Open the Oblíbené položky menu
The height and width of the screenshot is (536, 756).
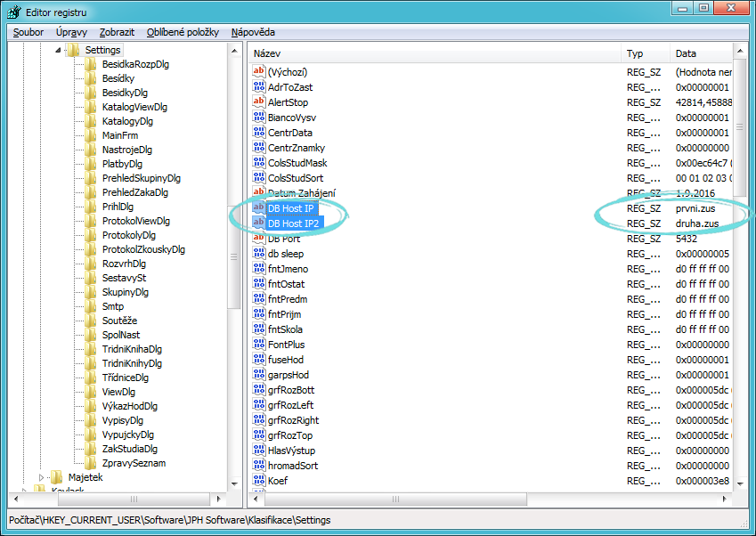(x=183, y=32)
